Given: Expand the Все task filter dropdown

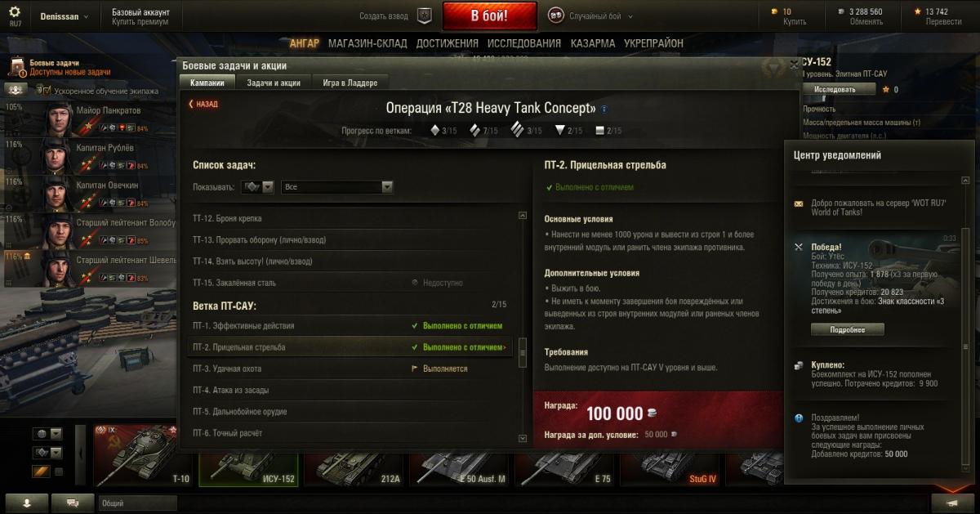Looking at the screenshot, I should (x=337, y=187).
